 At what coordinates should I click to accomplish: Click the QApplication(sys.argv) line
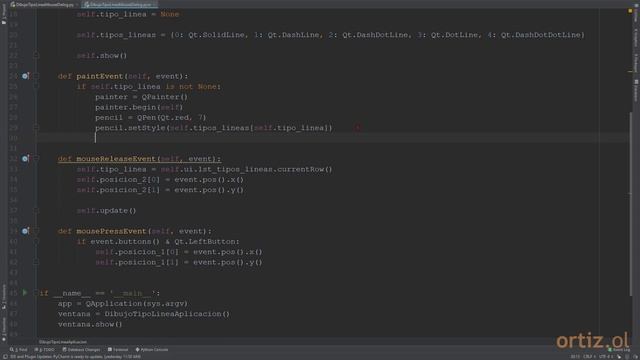pyautogui.click(x=123, y=303)
